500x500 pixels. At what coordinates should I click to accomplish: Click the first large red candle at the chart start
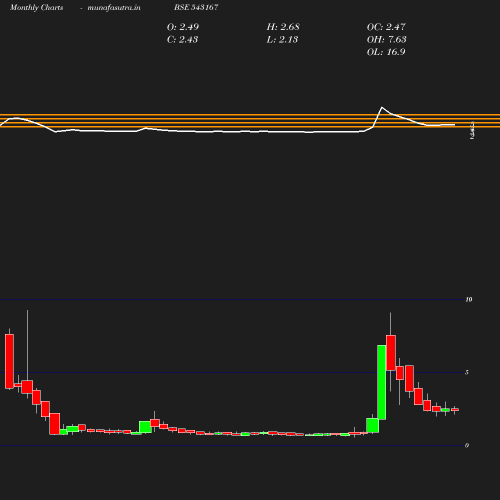click(x=9, y=361)
